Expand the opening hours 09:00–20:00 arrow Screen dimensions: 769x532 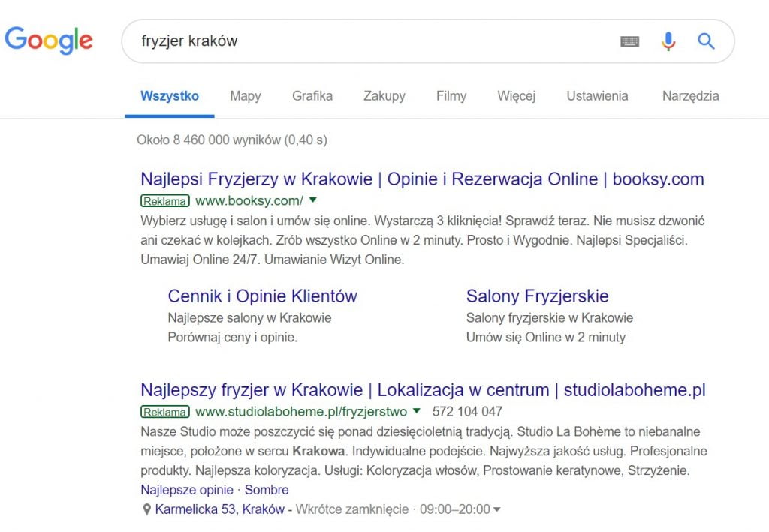[496, 510]
